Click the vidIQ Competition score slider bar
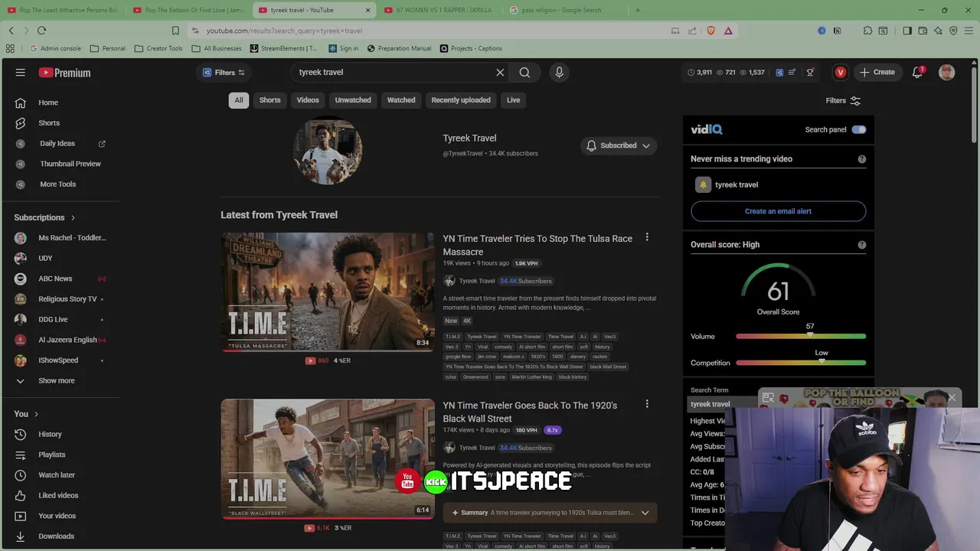This screenshot has width=980, height=551. (x=801, y=363)
